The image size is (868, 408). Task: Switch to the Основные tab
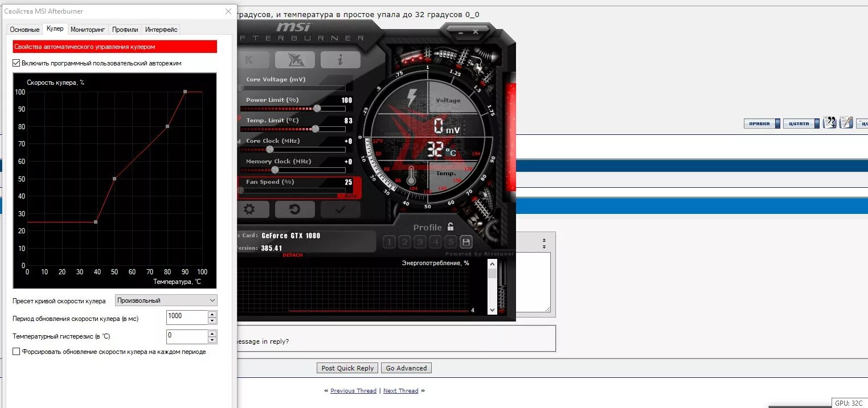24,30
